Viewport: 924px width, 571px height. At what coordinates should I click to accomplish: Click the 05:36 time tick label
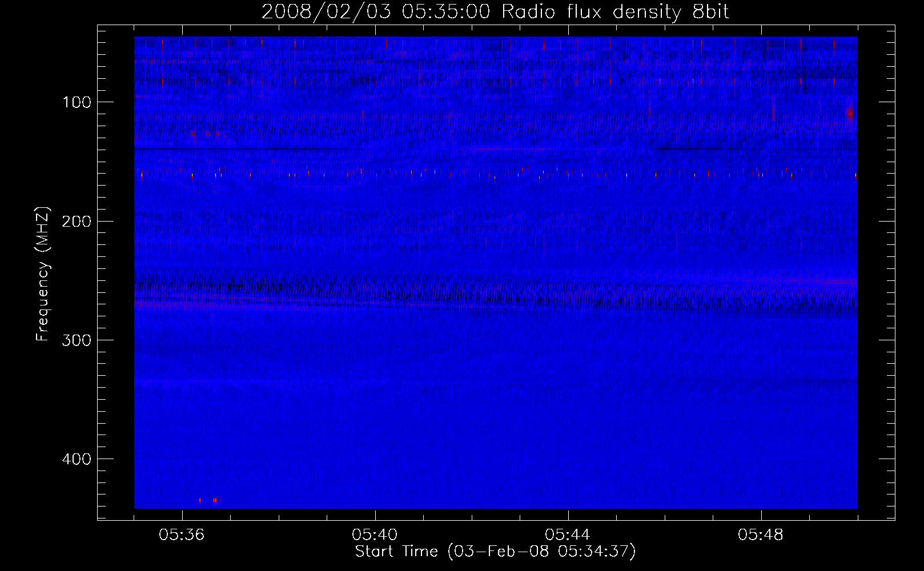pos(182,535)
